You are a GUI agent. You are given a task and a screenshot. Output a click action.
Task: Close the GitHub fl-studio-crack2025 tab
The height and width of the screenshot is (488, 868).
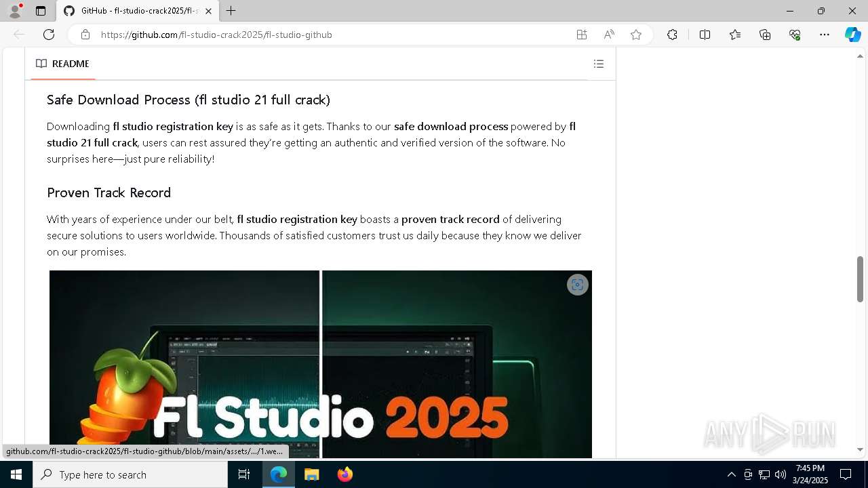(x=208, y=11)
